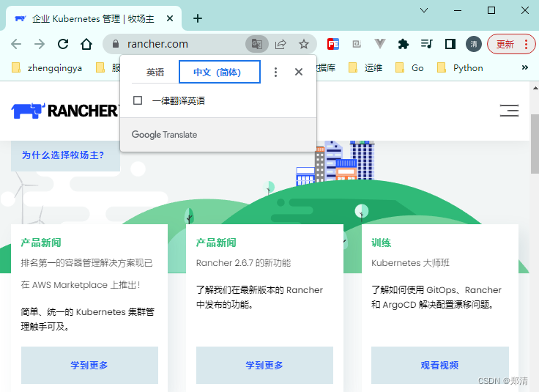Click 产品新闻 heading in Rancher 2.6.7 card

pos(216,243)
